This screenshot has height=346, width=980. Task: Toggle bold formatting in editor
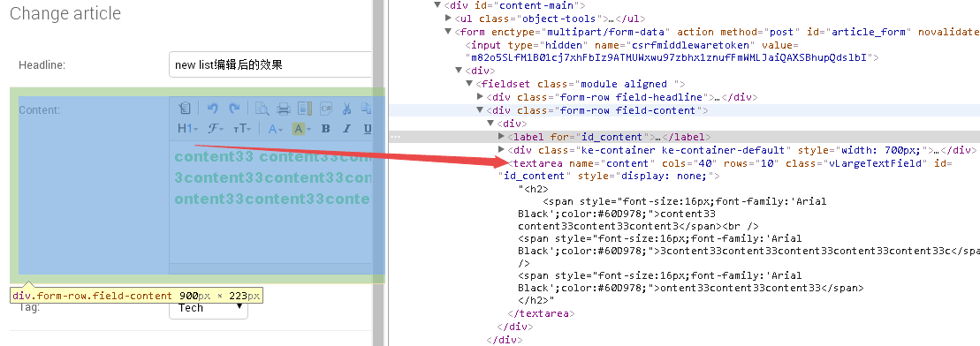pos(325,129)
